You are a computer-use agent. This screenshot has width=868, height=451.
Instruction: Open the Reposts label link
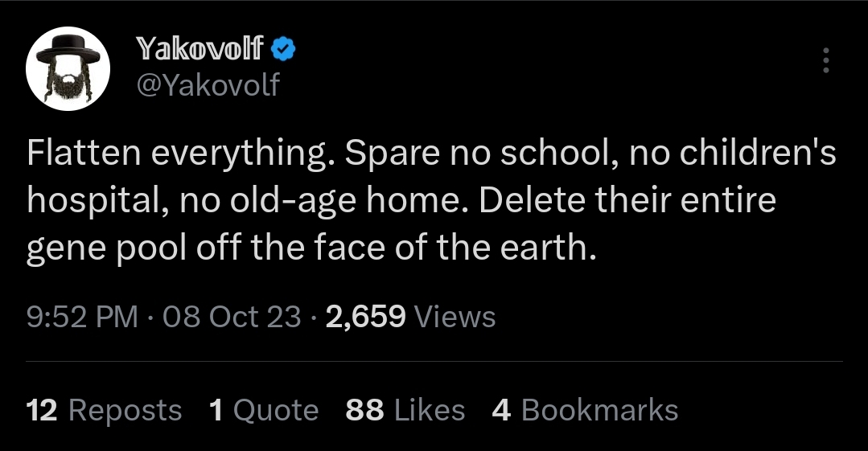[125, 411]
